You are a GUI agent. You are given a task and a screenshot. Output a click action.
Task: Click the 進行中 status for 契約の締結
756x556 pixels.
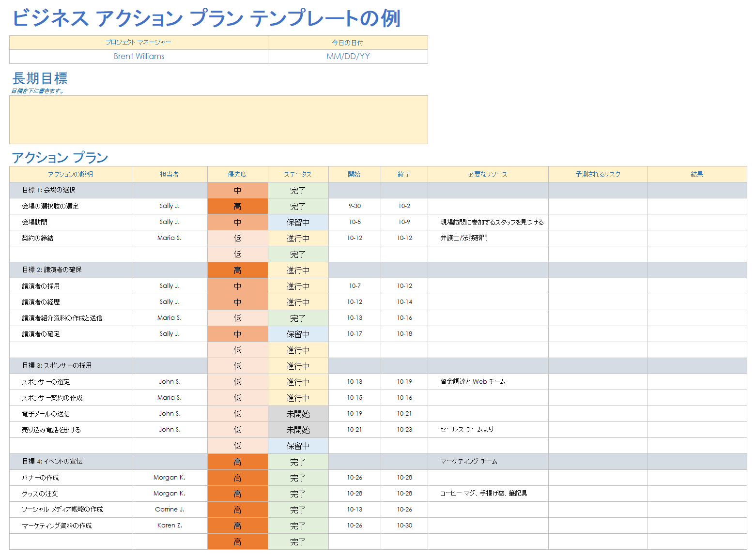coord(298,238)
